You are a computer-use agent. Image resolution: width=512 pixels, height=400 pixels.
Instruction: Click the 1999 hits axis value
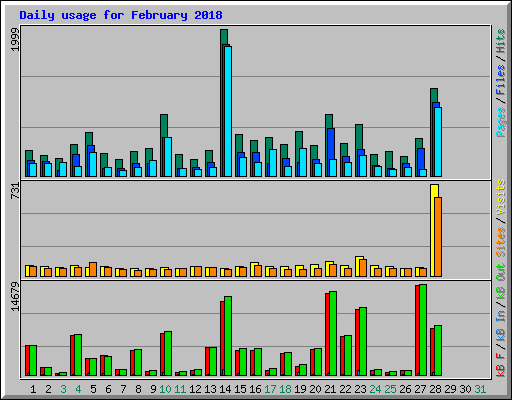15,39
